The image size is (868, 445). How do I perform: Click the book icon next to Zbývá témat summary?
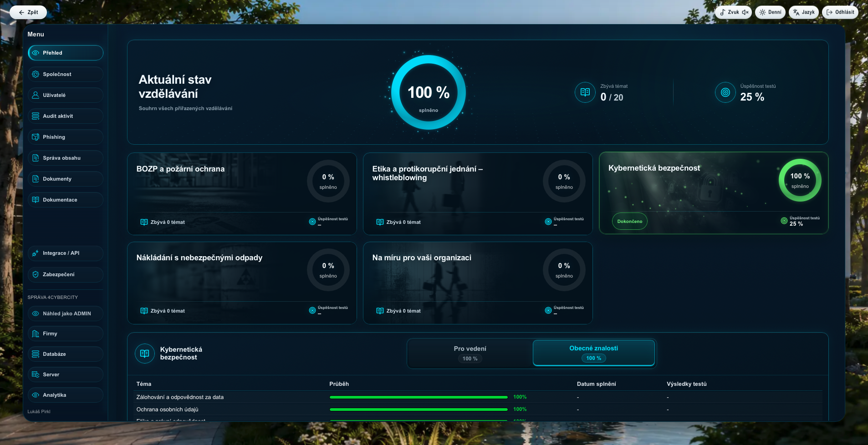585,92
